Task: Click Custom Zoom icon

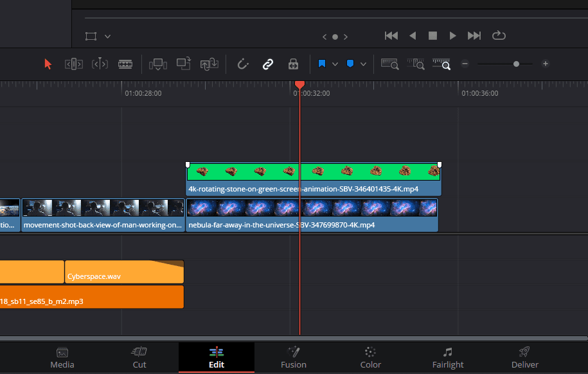Action: 441,64
